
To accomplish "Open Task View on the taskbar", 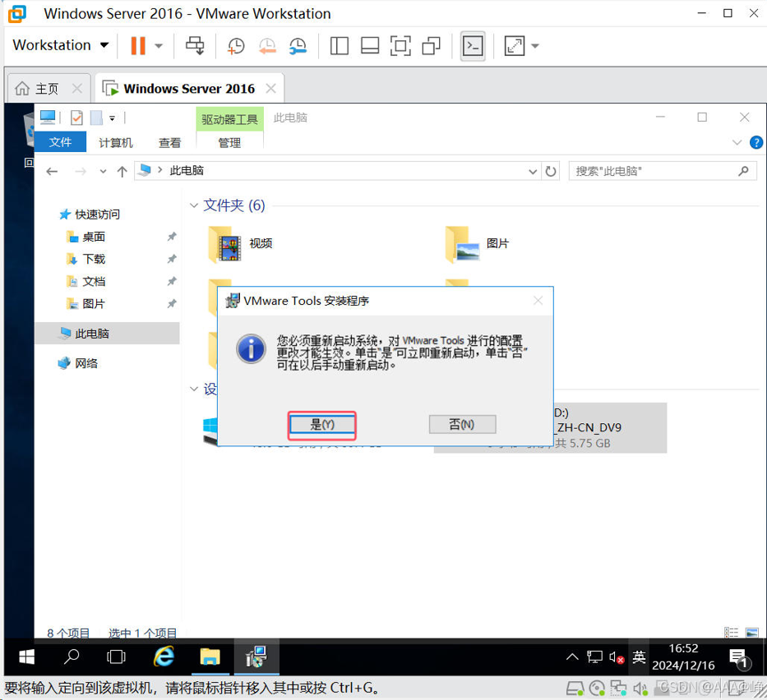I will point(116,657).
